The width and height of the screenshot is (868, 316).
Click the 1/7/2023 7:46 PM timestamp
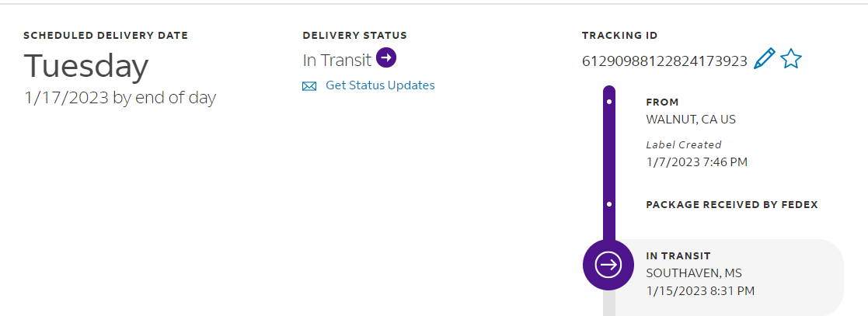pos(696,161)
